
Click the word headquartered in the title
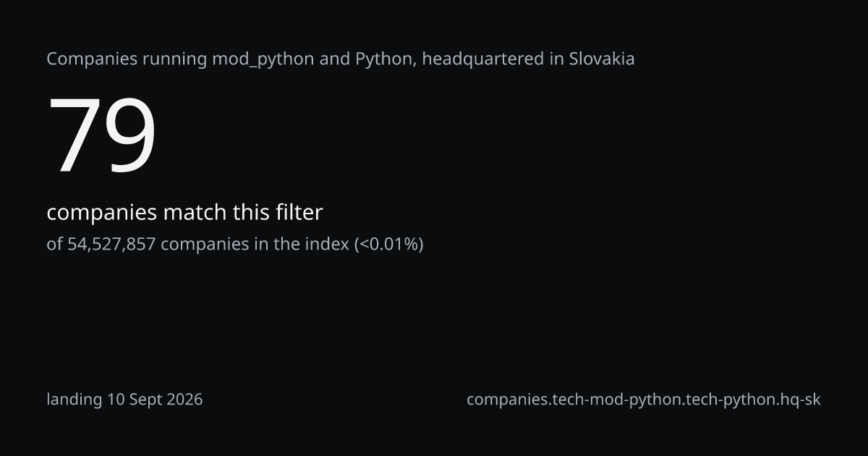pos(482,59)
